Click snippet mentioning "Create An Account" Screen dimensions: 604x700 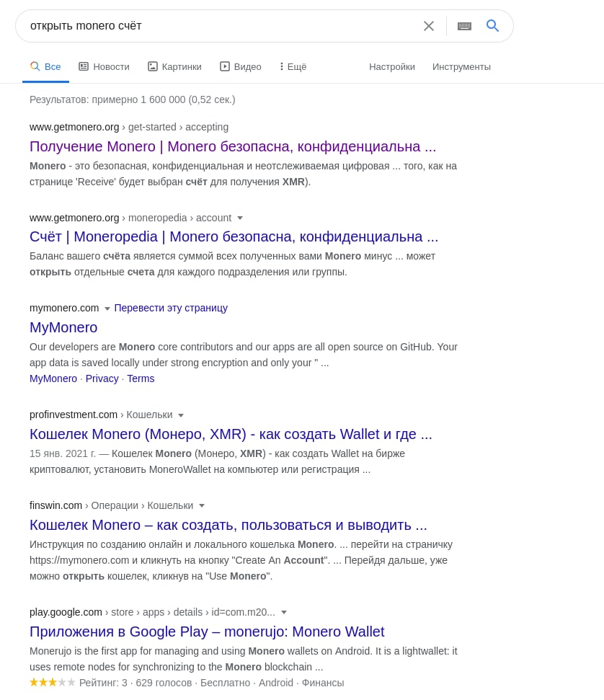click(x=241, y=560)
